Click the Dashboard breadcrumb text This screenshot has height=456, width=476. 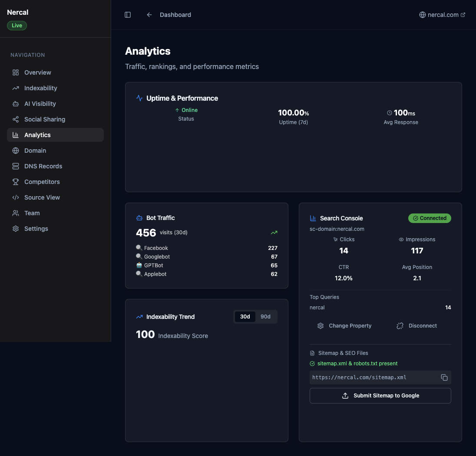[175, 15]
